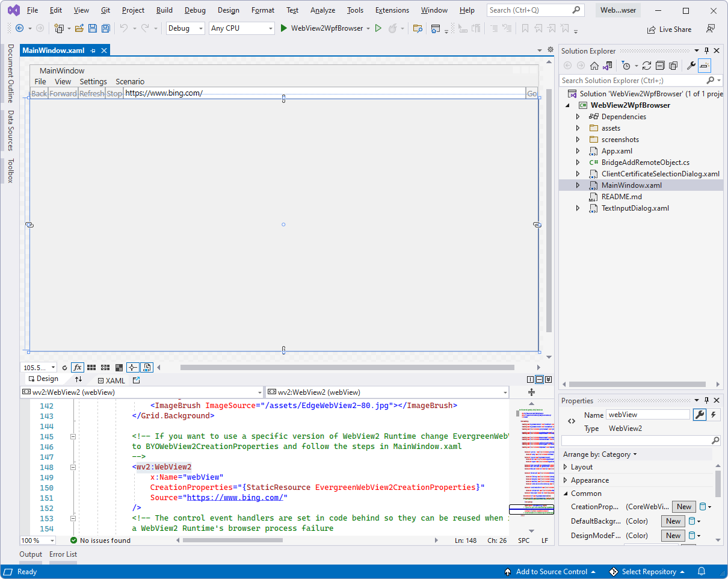The image size is (728, 579).
Task: Open the Git menu
Action: [105, 10]
